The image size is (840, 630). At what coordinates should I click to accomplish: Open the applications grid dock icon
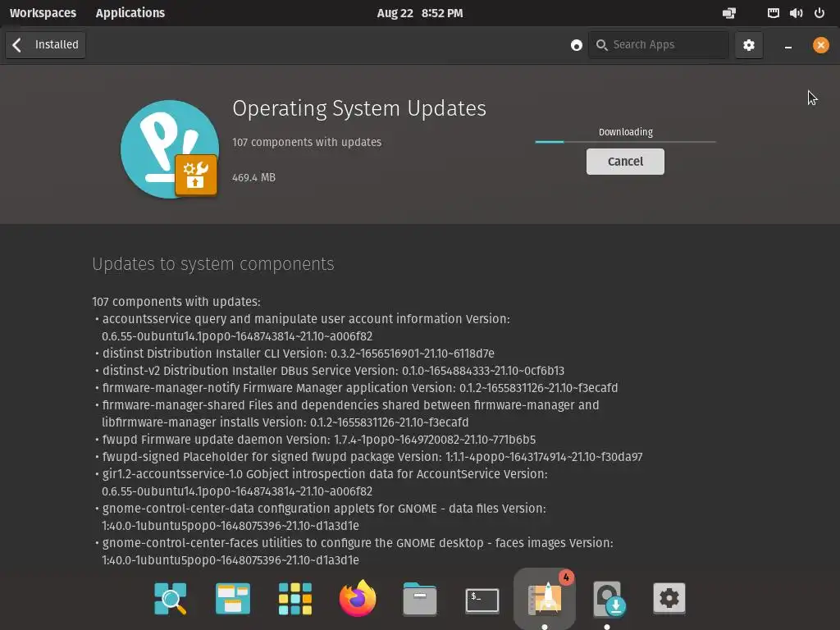tap(295, 598)
